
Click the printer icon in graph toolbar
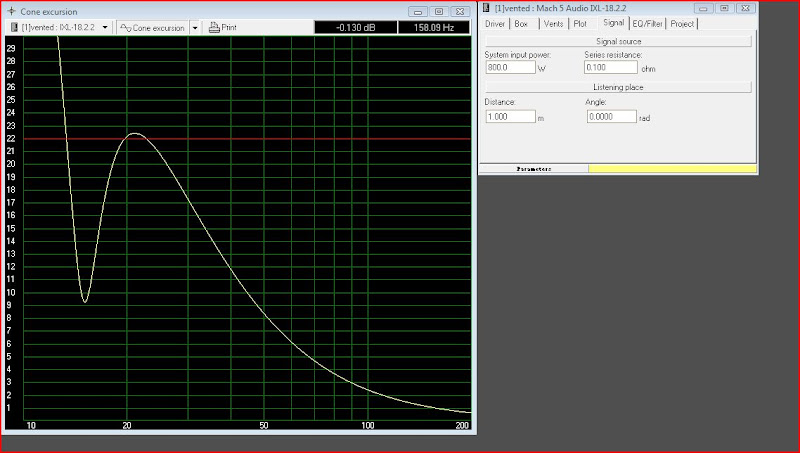click(214, 28)
